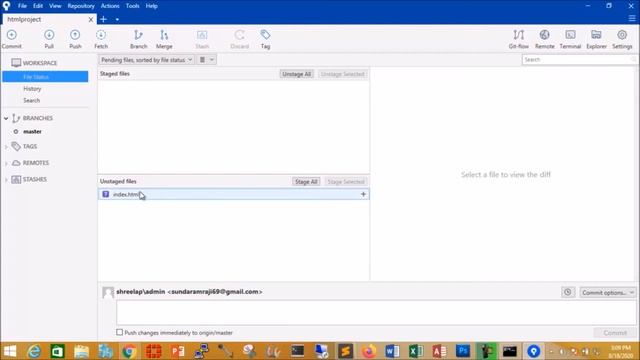The image size is (640, 360).
Task: Click the Stash toolbar icon
Action: point(202,39)
